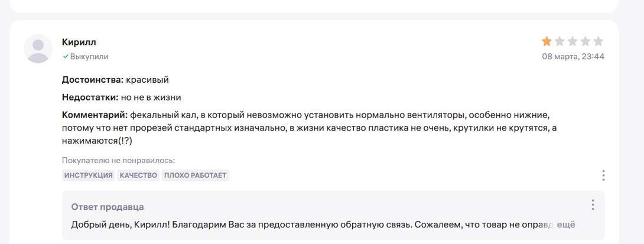Open the review's three-dot options menu
644x244 pixels.
[603, 175]
